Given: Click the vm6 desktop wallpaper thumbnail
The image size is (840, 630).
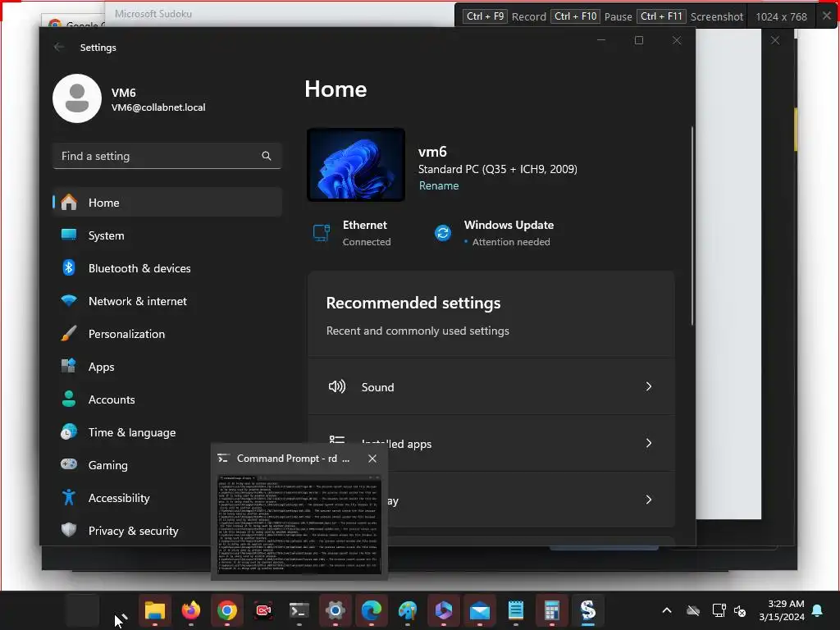Looking at the screenshot, I should (x=356, y=164).
